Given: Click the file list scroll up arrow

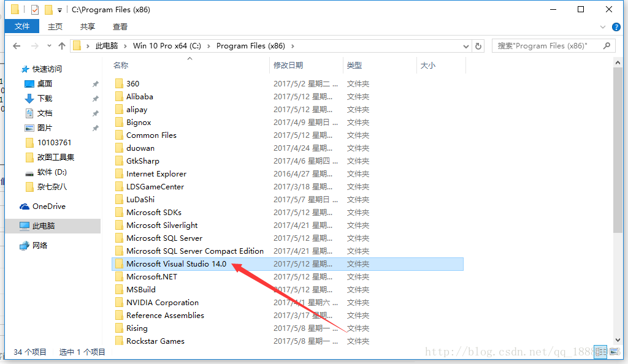Looking at the screenshot, I should pyautogui.click(x=617, y=63).
